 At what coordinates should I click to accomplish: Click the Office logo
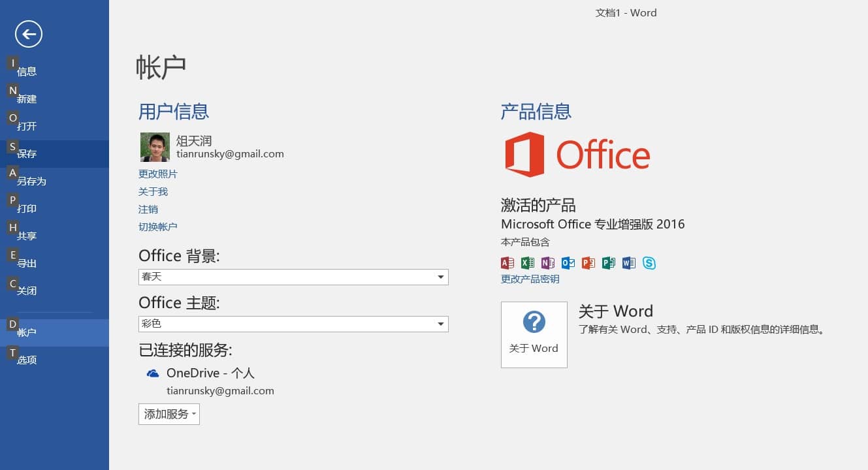(x=577, y=155)
